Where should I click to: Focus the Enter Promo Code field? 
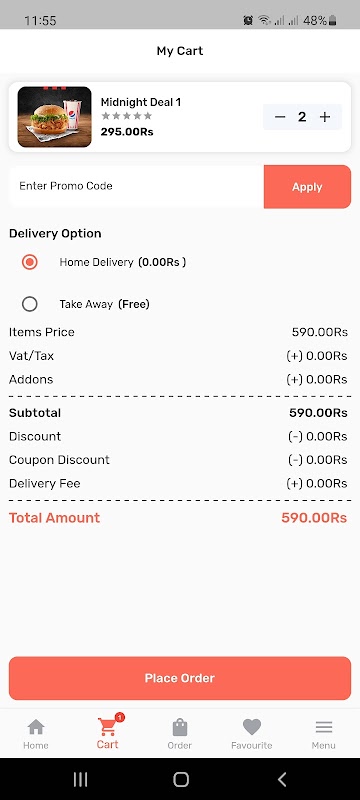[x=136, y=186]
